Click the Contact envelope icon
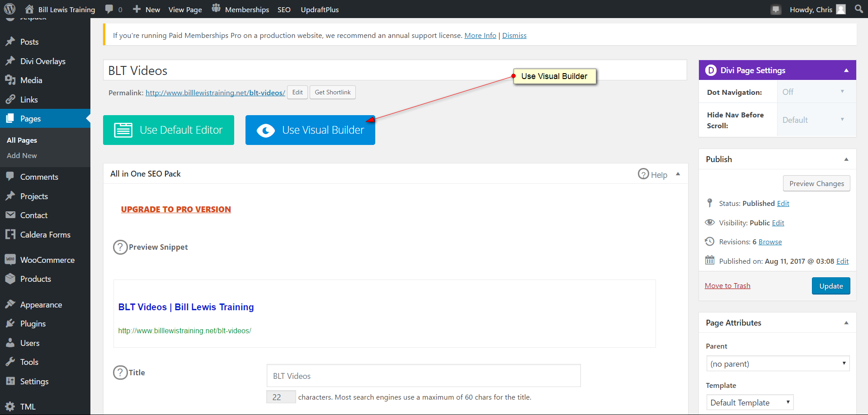Image resolution: width=868 pixels, height=415 pixels. (10, 215)
